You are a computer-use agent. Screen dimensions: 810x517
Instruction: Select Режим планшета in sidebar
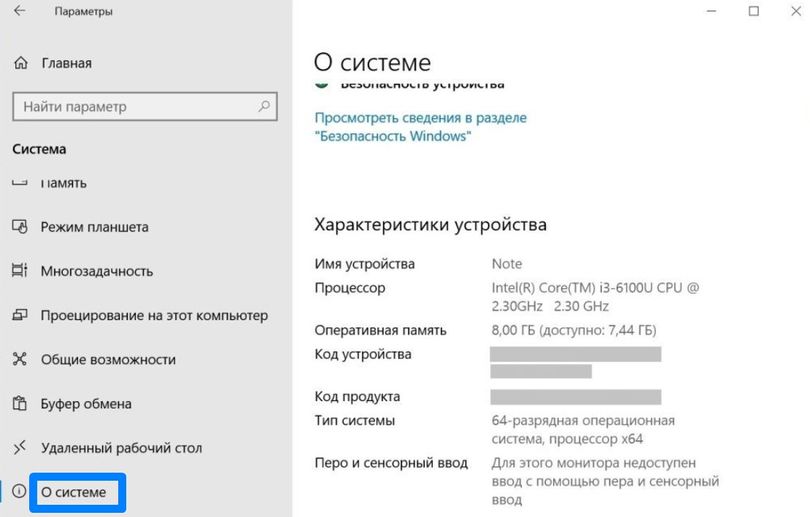click(94, 227)
